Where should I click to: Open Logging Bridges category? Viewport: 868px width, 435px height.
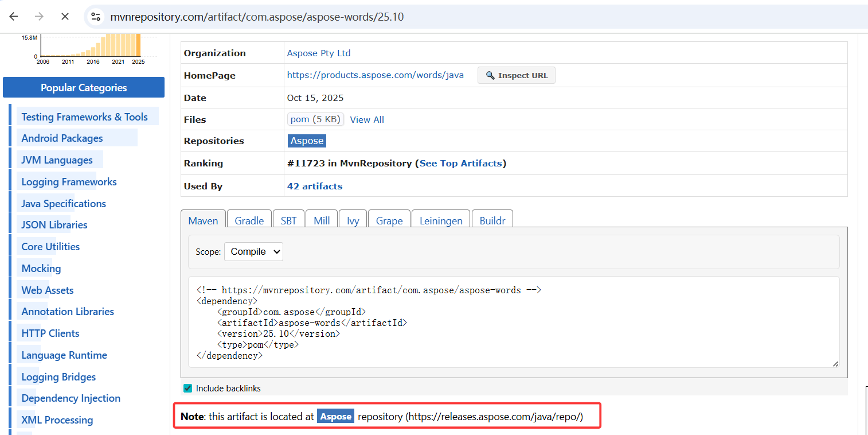point(58,376)
